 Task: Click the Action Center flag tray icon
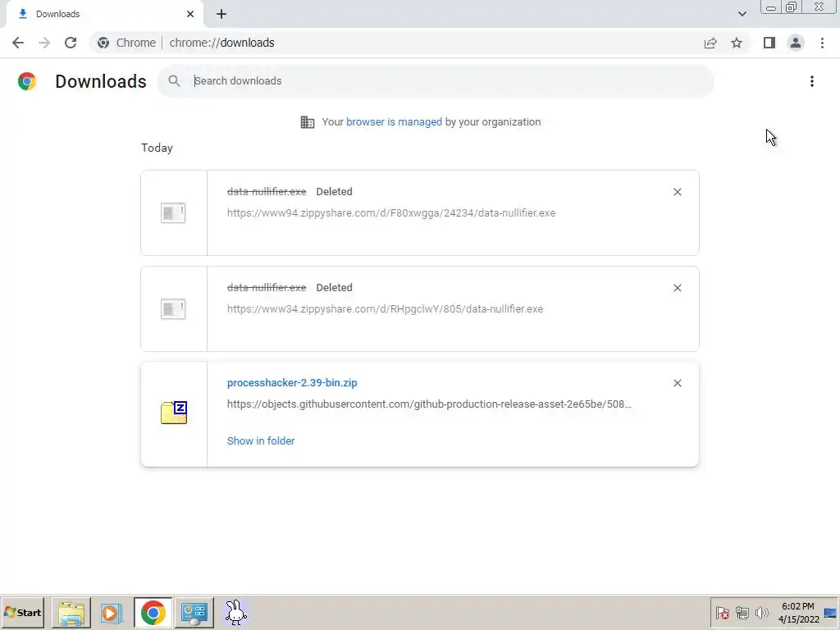coord(722,612)
